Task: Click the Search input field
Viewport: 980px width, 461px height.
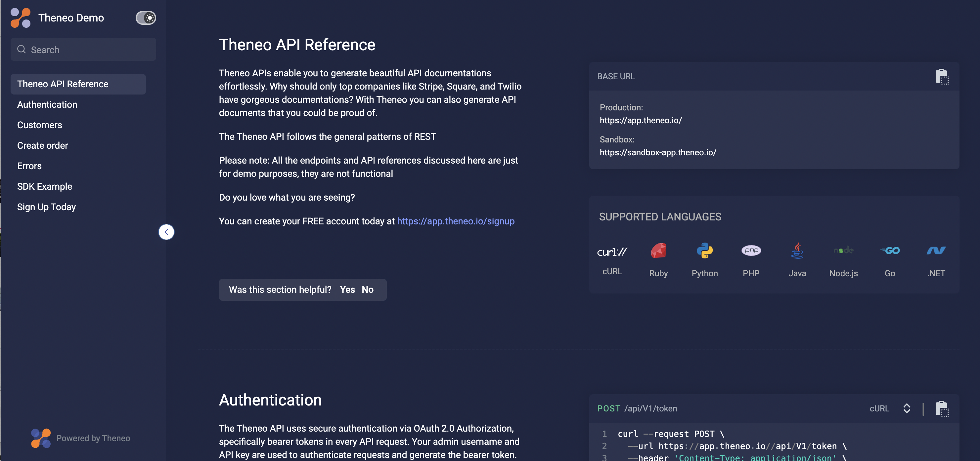Action: click(84, 50)
